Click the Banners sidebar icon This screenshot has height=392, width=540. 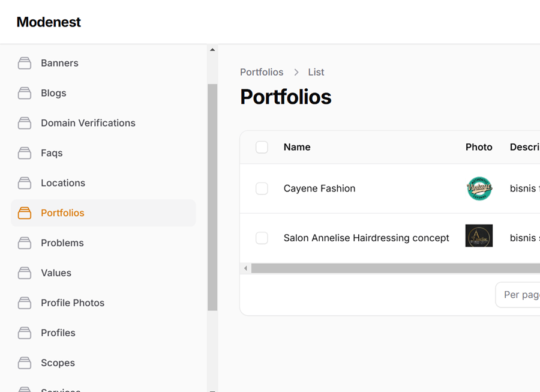(x=25, y=63)
